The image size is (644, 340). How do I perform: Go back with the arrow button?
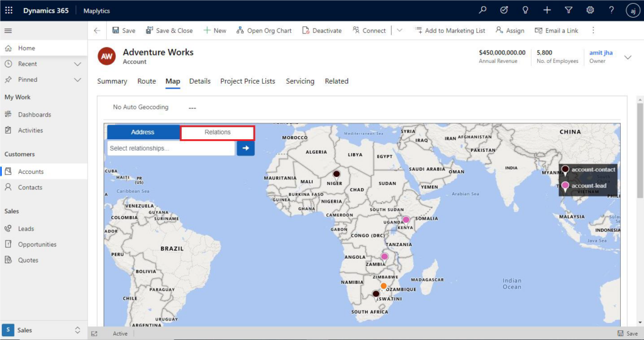[x=97, y=30]
